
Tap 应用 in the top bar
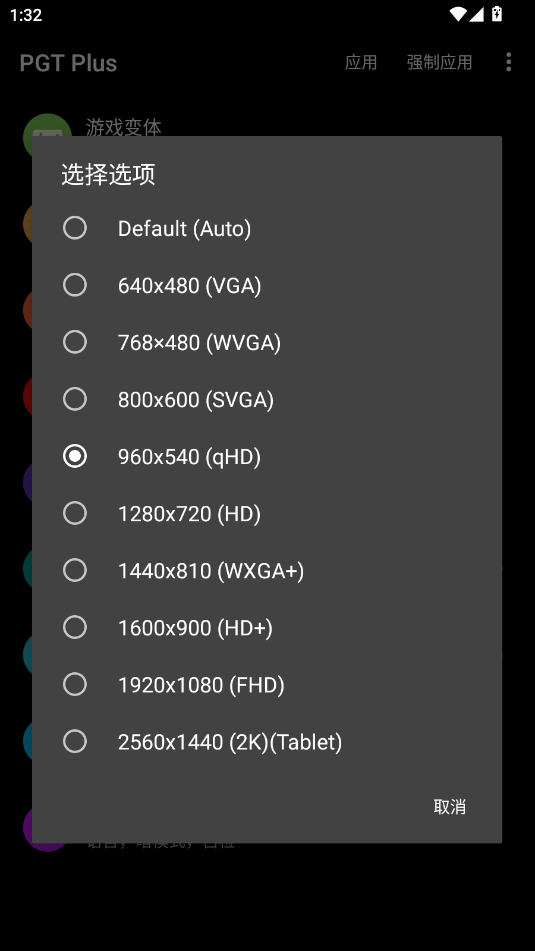(361, 62)
